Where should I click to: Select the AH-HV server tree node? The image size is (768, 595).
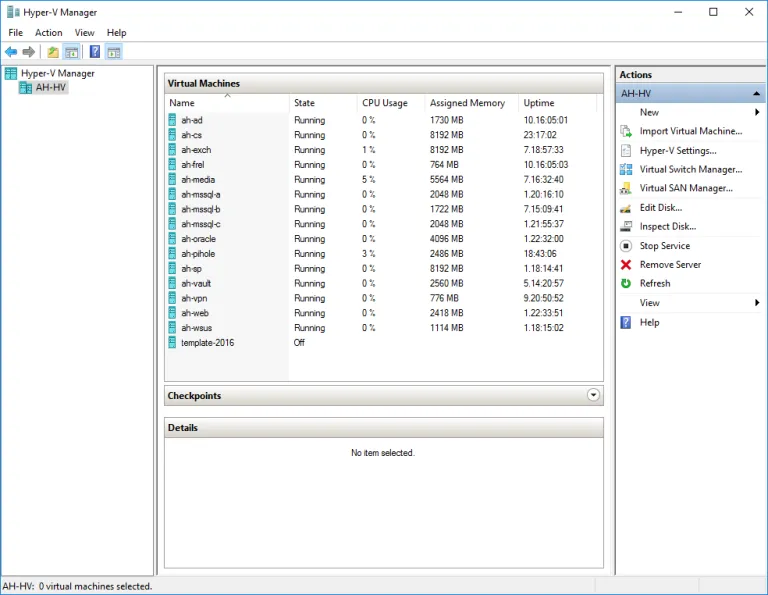coord(50,88)
